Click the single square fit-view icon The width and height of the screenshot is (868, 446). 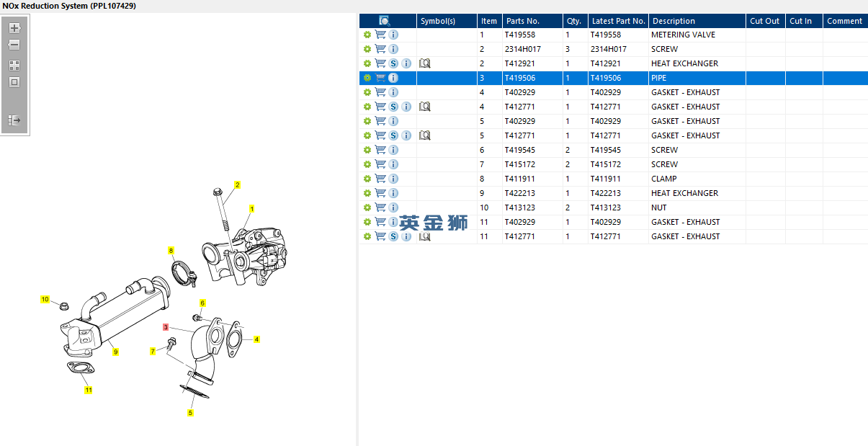(x=14, y=82)
